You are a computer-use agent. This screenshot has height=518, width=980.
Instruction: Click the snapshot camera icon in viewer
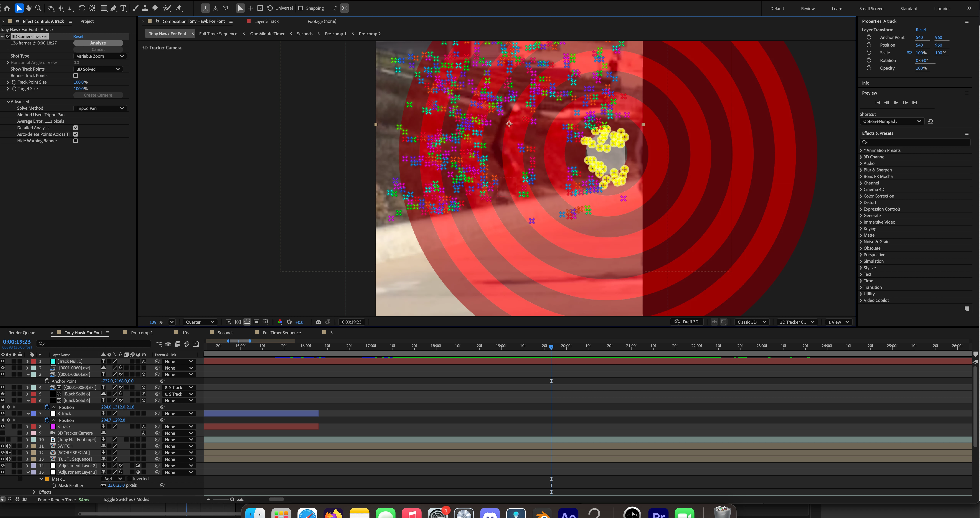point(318,322)
